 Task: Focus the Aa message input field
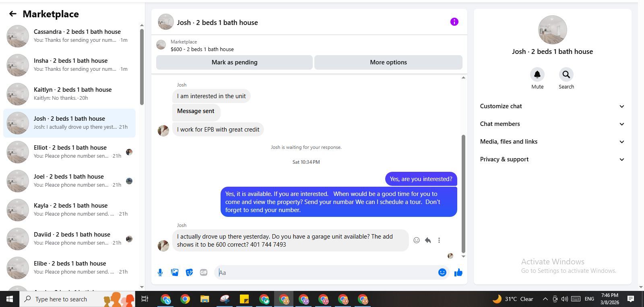point(325,272)
